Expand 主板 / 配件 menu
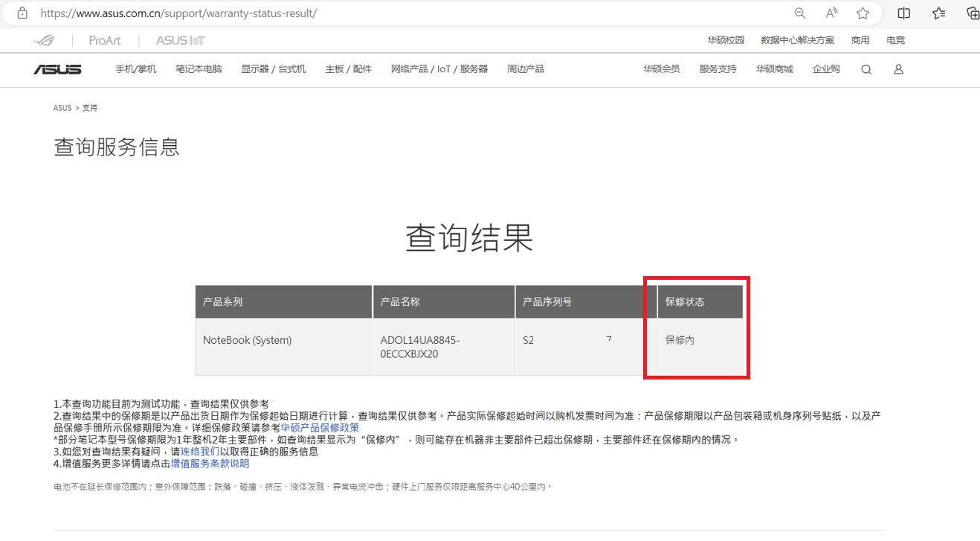 click(x=348, y=69)
